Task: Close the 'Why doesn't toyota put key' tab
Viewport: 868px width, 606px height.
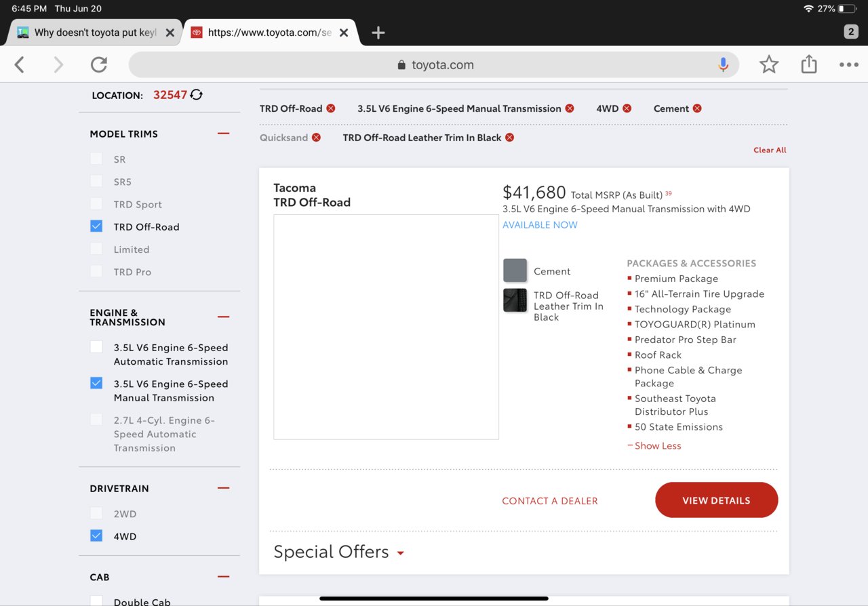Action: (x=170, y=33)
